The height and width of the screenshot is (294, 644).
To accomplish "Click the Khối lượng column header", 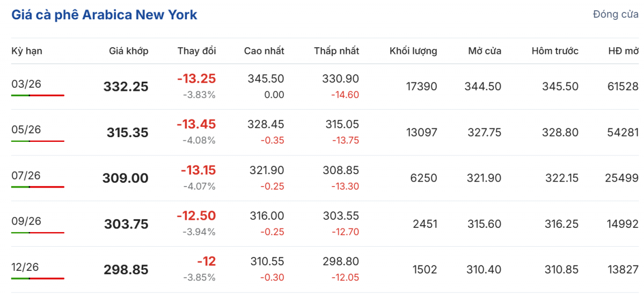I will pos(413,51).
